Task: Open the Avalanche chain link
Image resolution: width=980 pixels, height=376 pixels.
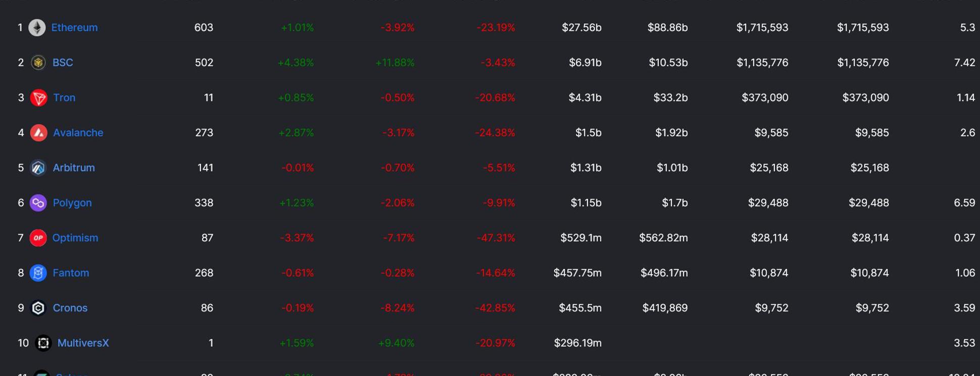Action: click(78, 133)
